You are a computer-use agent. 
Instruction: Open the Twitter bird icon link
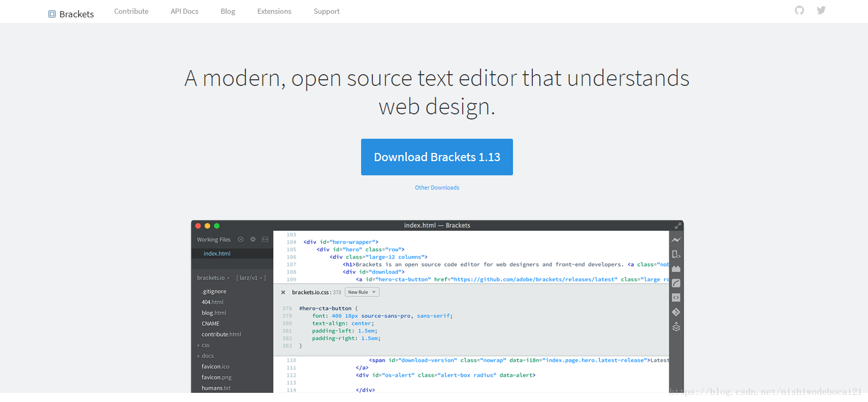(x=821, y=10)
